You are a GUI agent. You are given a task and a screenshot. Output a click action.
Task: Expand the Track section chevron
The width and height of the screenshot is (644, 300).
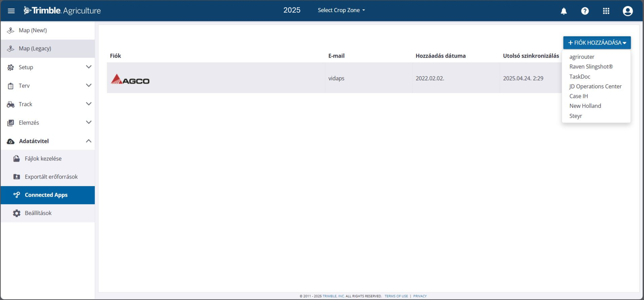coord(89,104)
